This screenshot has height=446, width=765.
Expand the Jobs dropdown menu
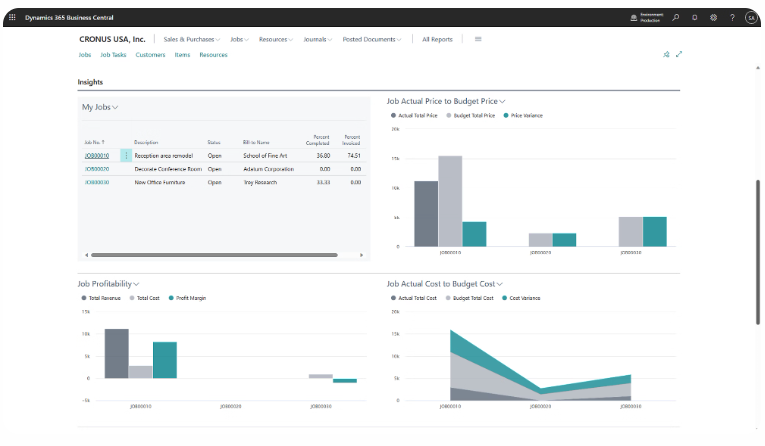coord(240,40)
